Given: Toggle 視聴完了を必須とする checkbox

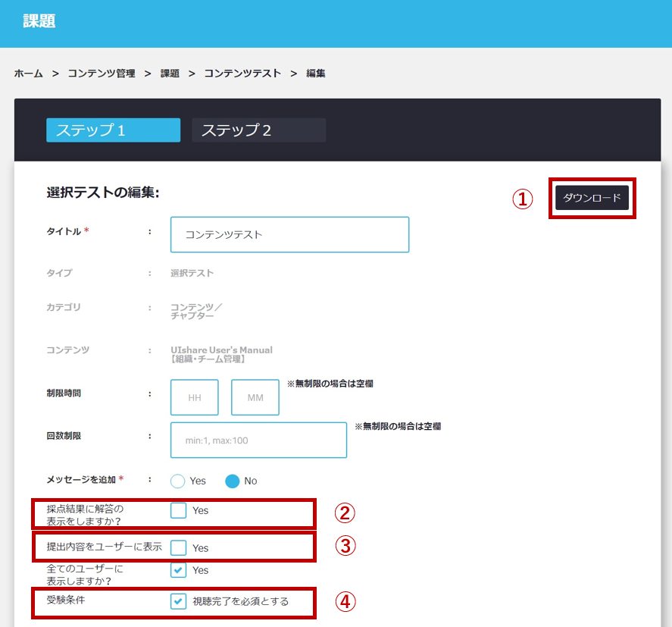Looking at the screenshot, I should click(x=178, y=601).
